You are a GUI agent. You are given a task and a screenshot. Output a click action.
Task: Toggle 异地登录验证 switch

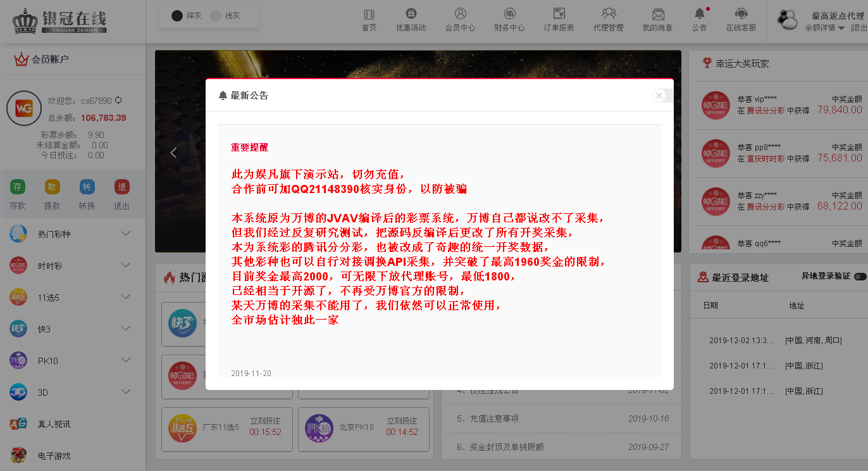[860, 276]
